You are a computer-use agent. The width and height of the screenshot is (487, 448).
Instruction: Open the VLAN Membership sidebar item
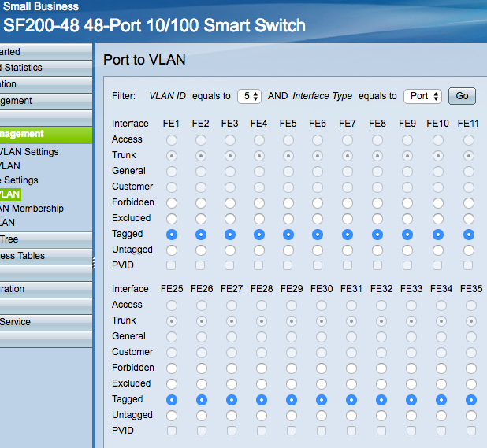point(32,209)
